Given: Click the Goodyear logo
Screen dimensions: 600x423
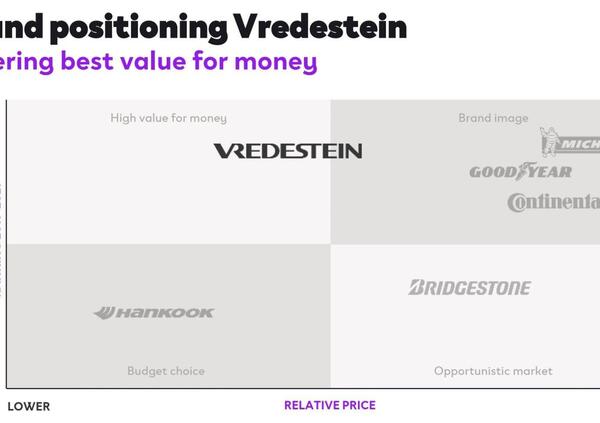Looking at the screenshot, I should [x=520, y=171].
